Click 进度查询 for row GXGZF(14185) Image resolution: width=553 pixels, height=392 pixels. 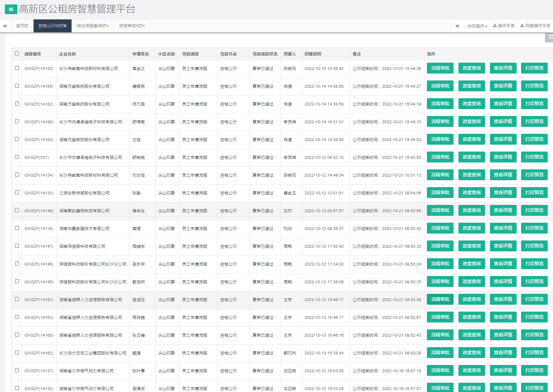(x=471, y=86)
